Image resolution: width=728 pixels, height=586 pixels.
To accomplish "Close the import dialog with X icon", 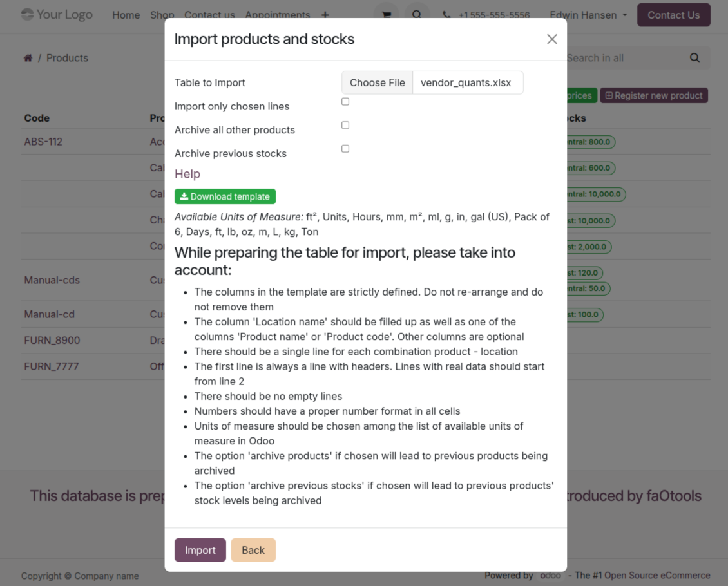I will (551, 39).
